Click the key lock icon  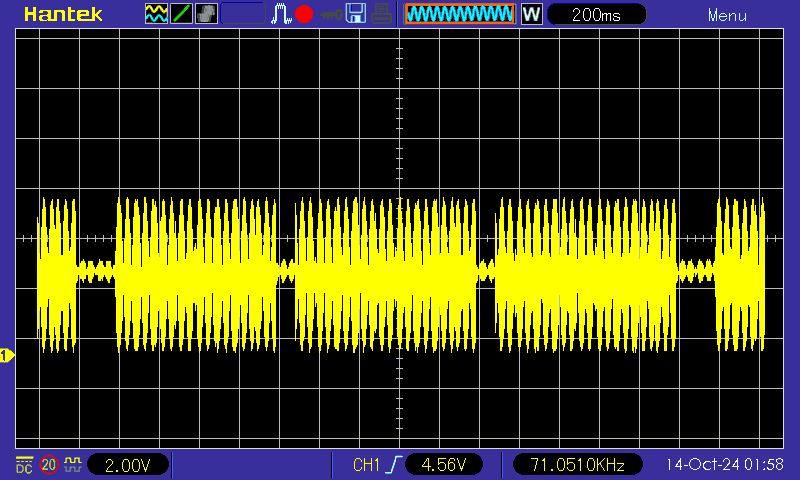(331, 15)
